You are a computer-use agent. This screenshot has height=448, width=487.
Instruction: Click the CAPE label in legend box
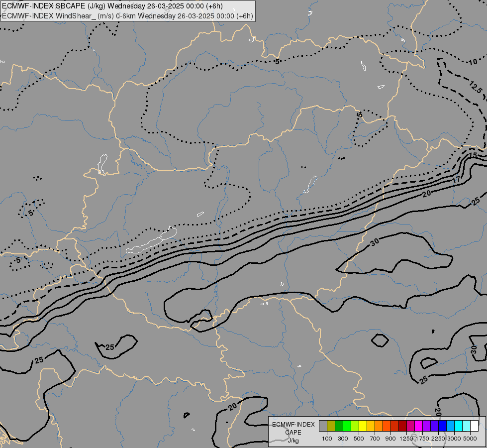293,433
